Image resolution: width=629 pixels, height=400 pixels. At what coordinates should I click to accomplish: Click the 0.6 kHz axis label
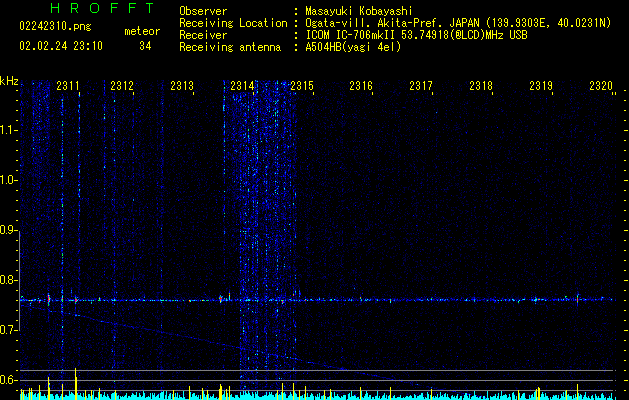[x=8, y=380]
